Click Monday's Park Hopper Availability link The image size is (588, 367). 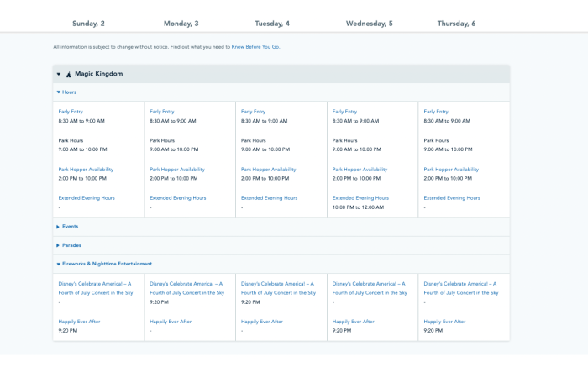click(x=177, y=170)
